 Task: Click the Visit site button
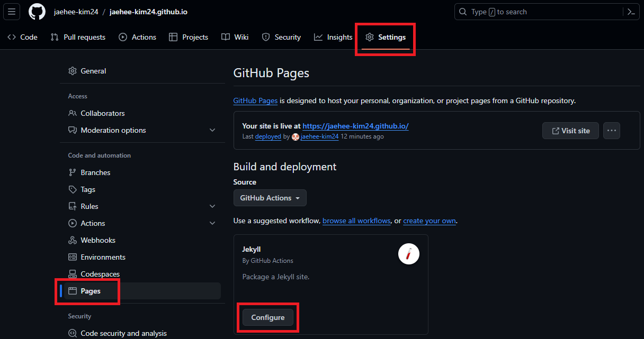[x=570, y=131]
